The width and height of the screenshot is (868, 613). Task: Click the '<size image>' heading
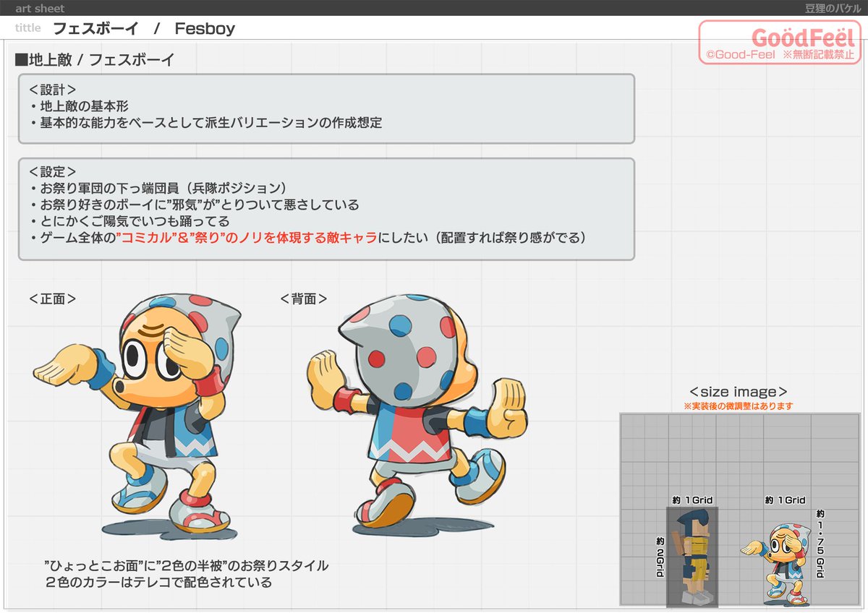pyautogui.click(x=738, y=392)
